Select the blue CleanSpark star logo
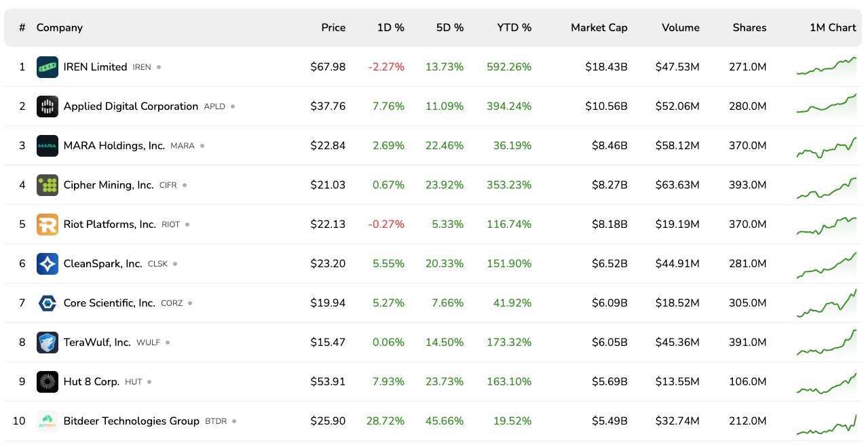Image resolution: width=868 pixels, height=447 pixels. [x=48, y=263]
